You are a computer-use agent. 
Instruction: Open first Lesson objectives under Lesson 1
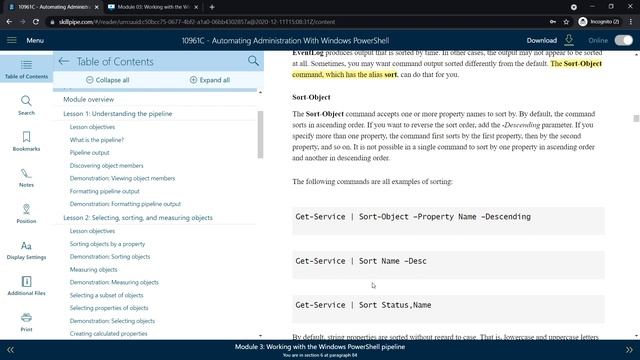point(92,127)
